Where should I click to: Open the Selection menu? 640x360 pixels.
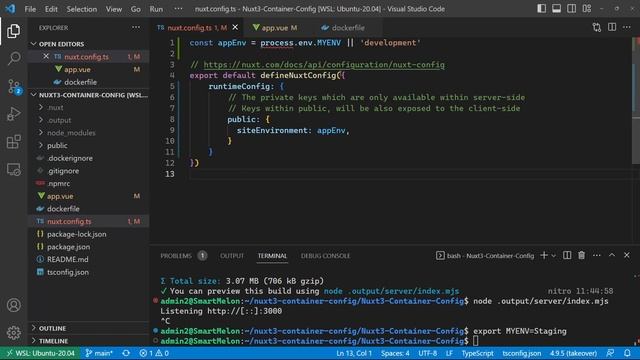coord(82,9)
